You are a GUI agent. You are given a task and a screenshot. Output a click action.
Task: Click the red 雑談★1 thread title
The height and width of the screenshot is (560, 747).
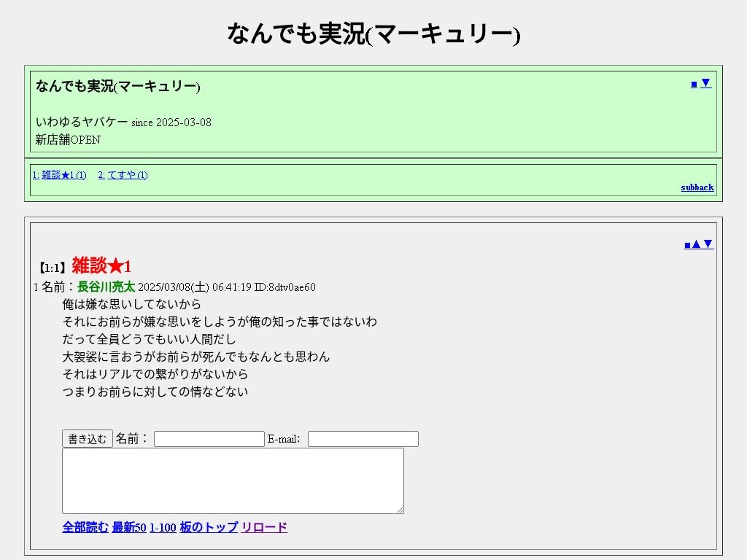(x=101, y=266)
